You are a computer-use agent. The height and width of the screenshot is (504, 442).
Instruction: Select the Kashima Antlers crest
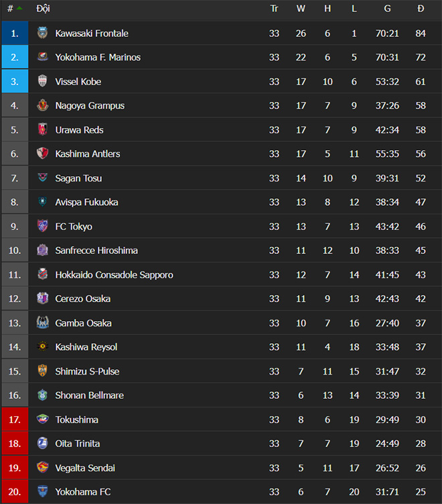click(42, 153)
